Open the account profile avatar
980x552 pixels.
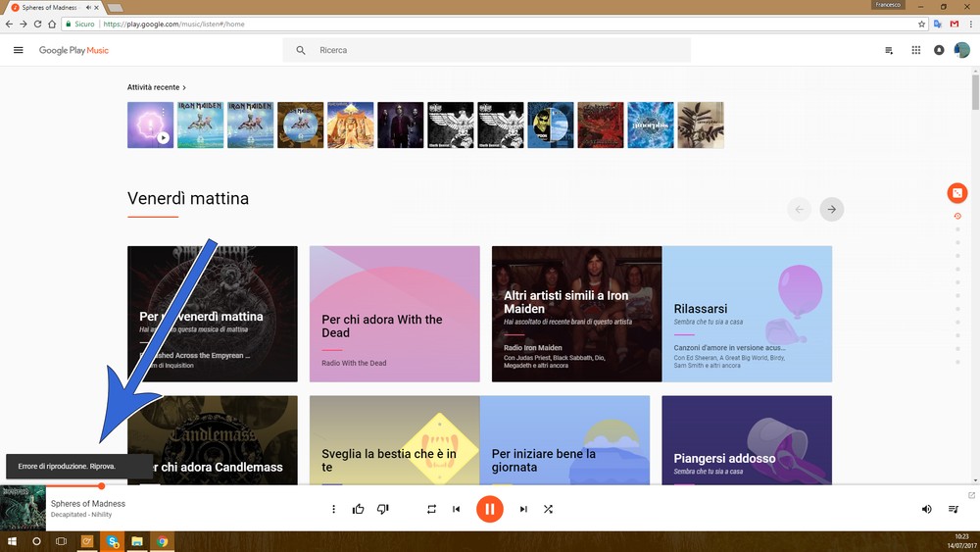[961, 49]
